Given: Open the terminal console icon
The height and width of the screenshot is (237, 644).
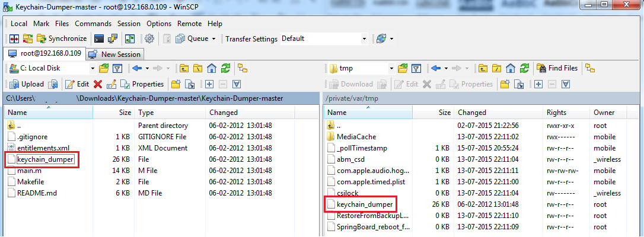Looking at the screenshot, I should pos(98,39).
